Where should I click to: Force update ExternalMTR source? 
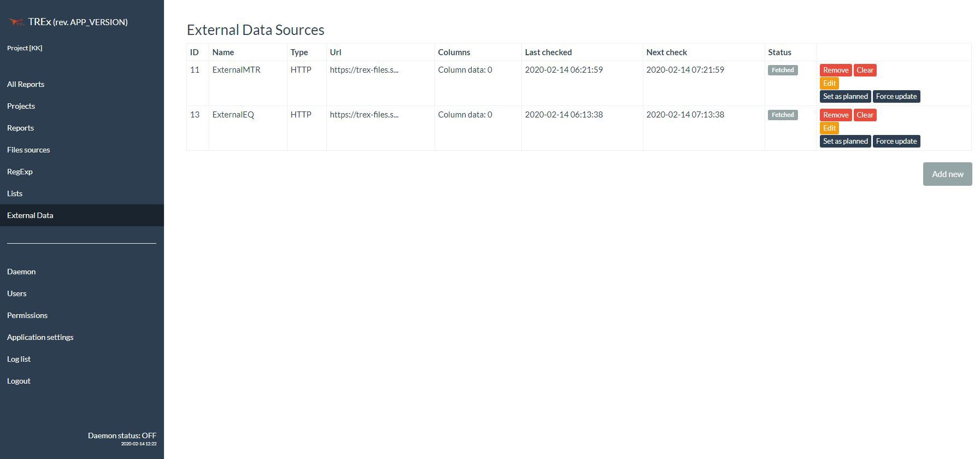(896, 96)
